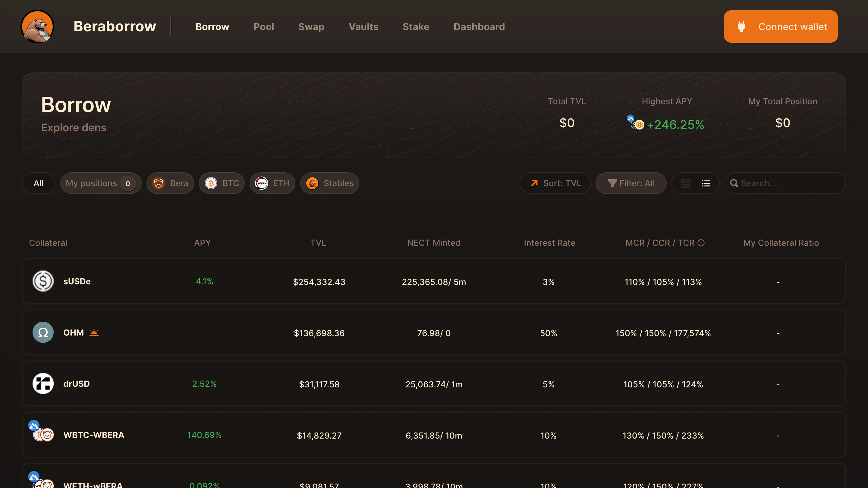868x488 pixels.
Task: Open the Swap nav tab
Action: 311,27
